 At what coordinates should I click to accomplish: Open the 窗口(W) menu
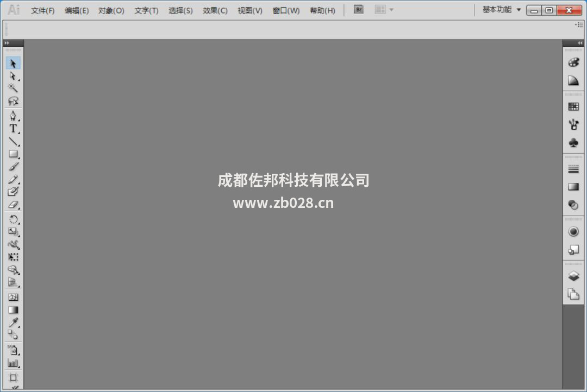point(286,10)
